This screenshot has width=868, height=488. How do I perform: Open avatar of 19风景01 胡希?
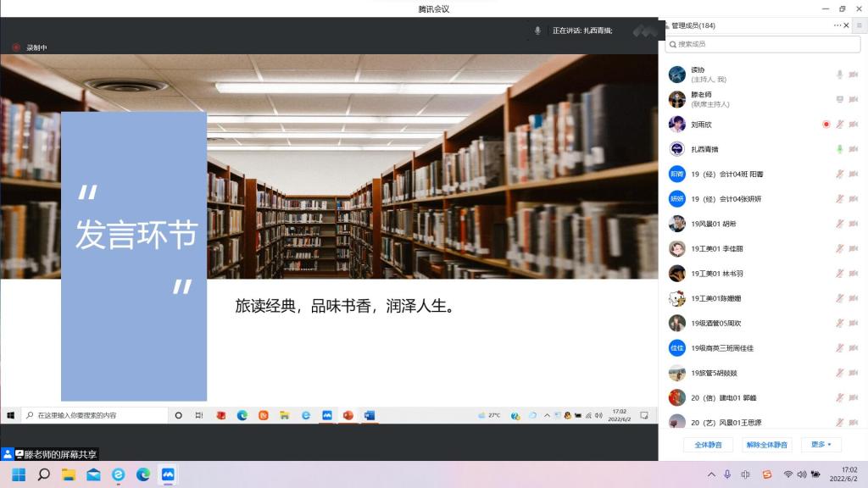click(677, 224)
